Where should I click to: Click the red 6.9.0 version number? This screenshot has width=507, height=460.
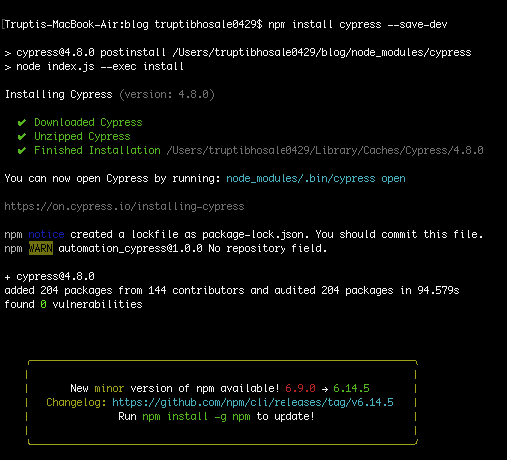[x=300, y=388]
